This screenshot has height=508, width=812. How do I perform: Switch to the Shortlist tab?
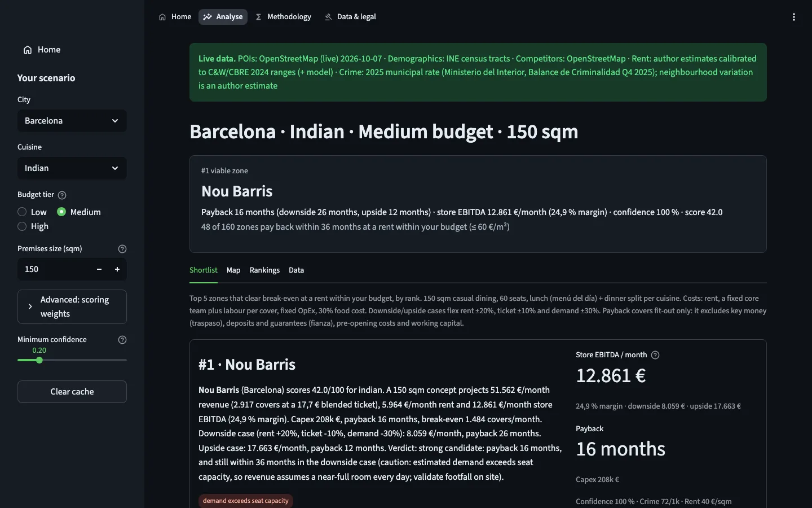click(204, 270)
